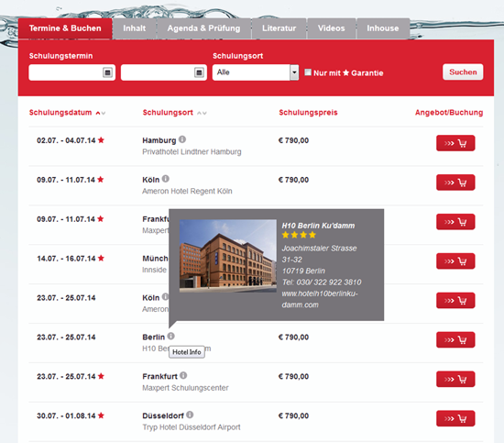Screen dimensions: 504x443
Task: Click the 10719 Berlin address line
Action: (303, 271)
